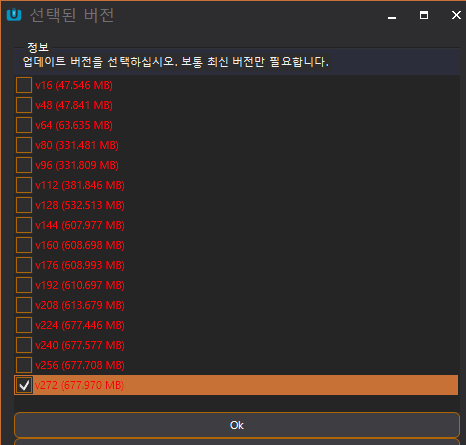Image resolution: width=466 pixels, height=445 pixels.
Task: Maximize the 선택된 버전 window
Action: pos(424,15)
